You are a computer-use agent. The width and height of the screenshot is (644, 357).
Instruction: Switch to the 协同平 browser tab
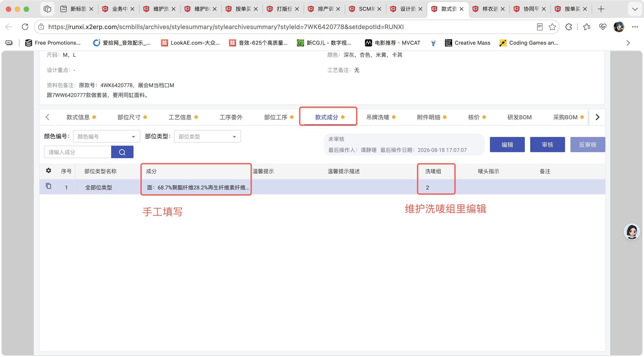click(530, 9)
